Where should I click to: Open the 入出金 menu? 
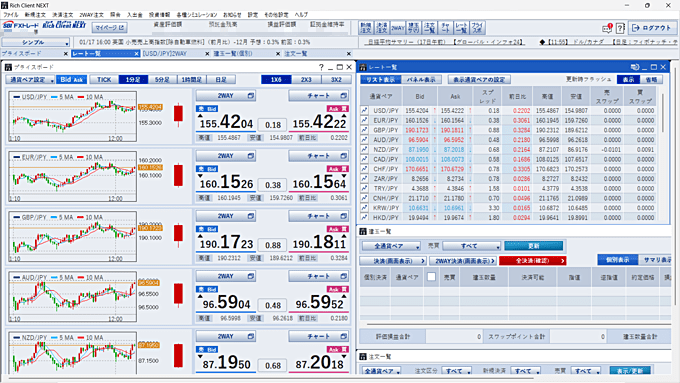(x=134, y=15)
